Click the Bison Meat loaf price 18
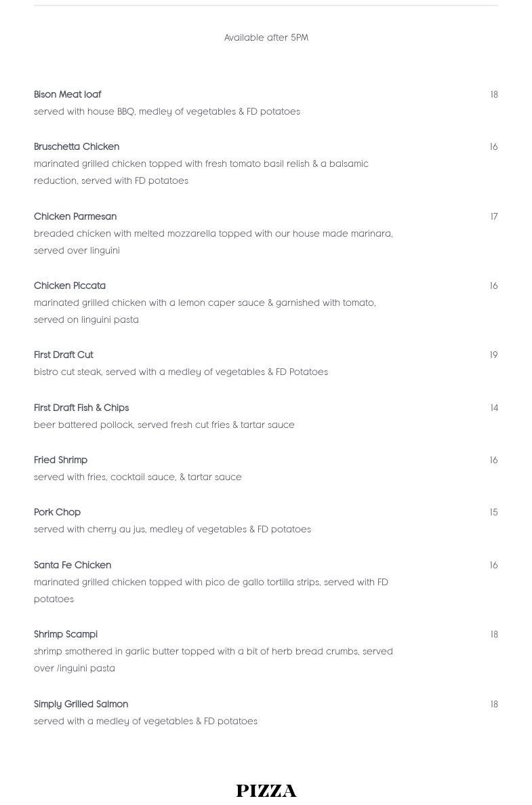The width and height of the screenshot is (532, 805). (494, 95)
